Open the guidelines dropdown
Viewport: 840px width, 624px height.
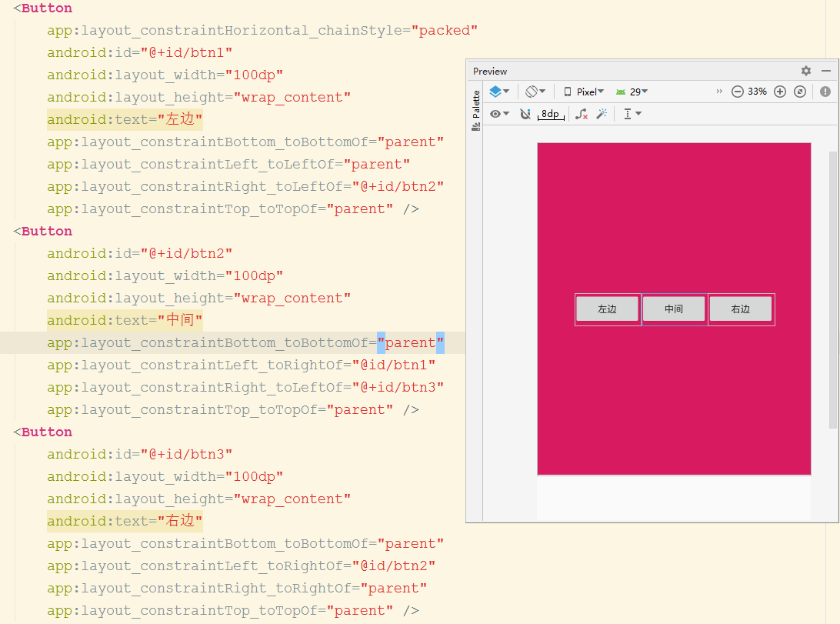(x=632, y=114)
